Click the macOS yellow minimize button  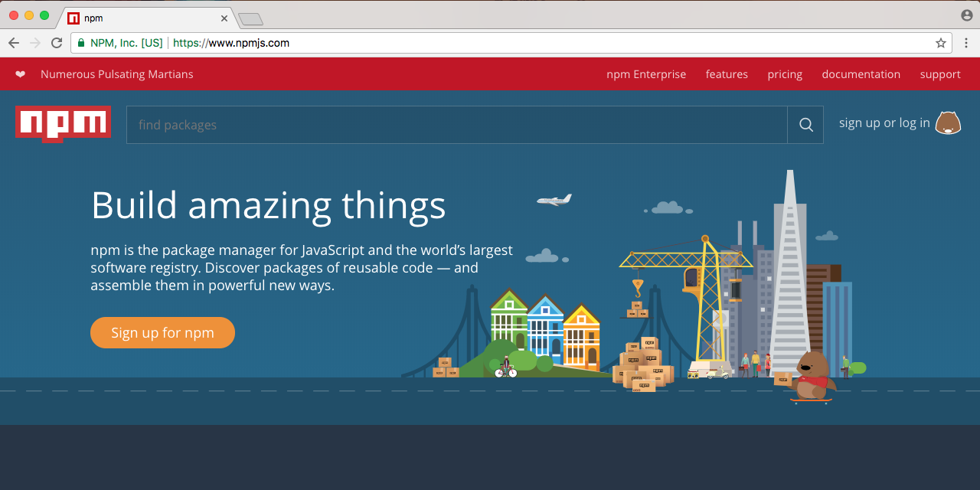[x=29, y=15]
